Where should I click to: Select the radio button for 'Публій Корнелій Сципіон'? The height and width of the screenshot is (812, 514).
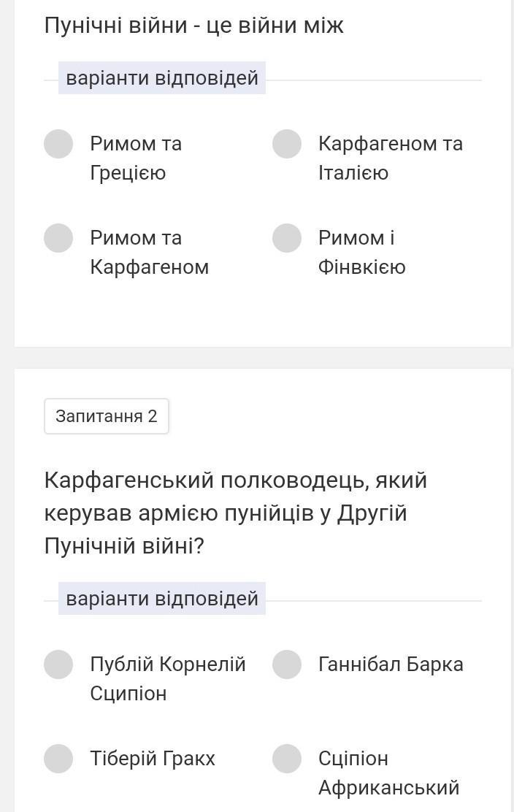[58, 664]
